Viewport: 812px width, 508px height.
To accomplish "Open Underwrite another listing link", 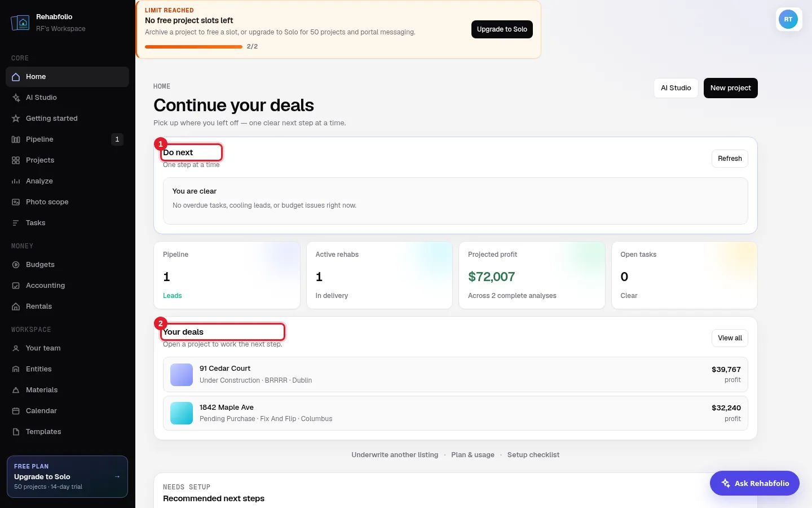I will click(x=395, y=455).
